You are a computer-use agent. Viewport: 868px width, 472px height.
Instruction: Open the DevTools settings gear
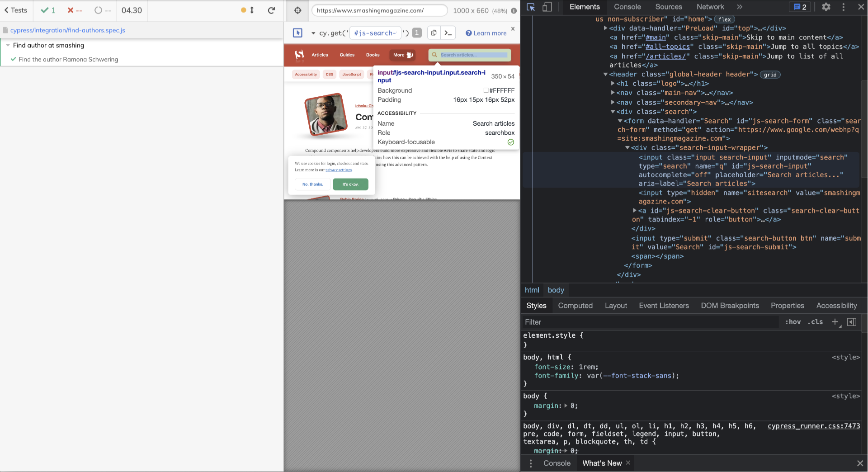(x=826, y=7)
